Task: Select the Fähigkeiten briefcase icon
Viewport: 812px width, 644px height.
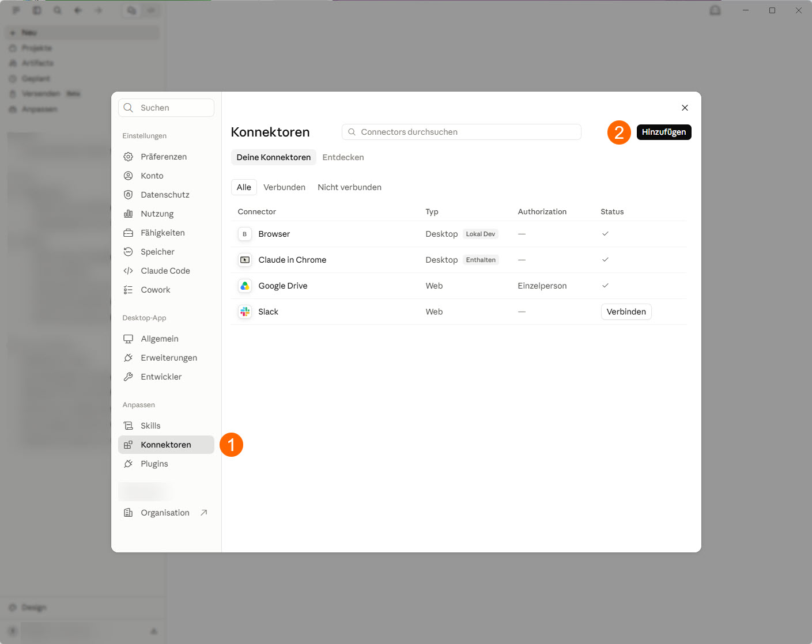Action: coord(129,233)
